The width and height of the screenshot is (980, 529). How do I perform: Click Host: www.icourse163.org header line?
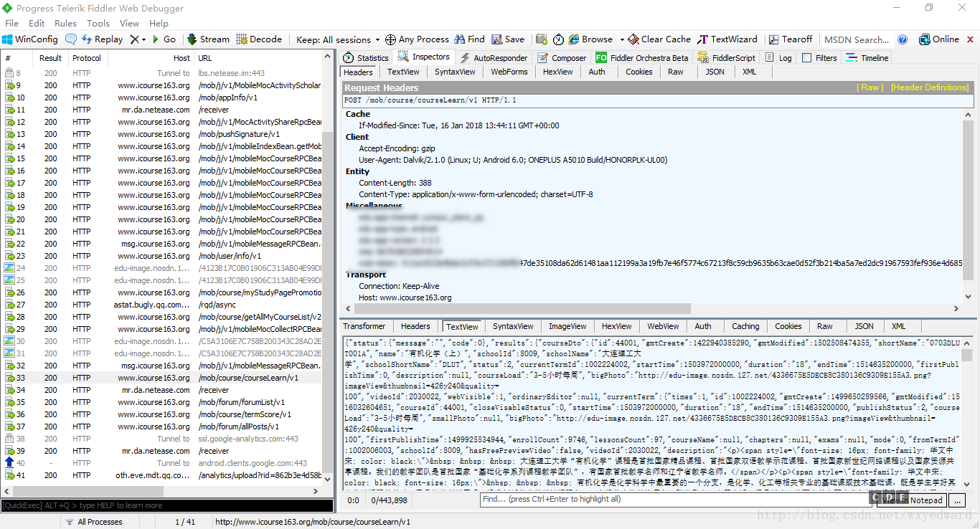click(405, 297)
